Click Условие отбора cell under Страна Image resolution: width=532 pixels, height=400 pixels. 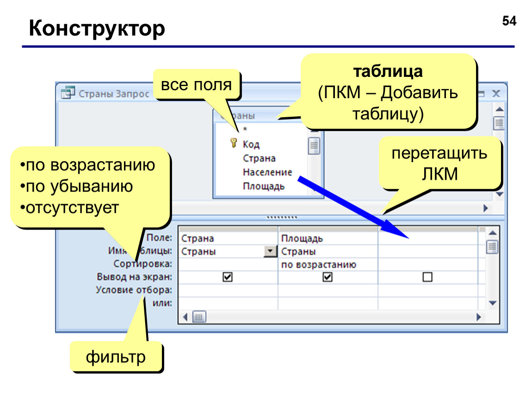(228, 290)
